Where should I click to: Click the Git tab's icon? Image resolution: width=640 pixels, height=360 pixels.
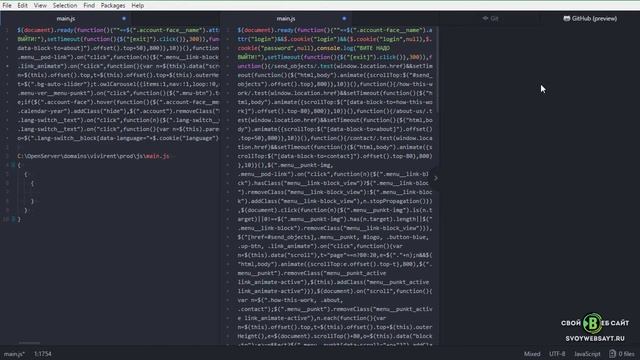click(x=485, y=18)
